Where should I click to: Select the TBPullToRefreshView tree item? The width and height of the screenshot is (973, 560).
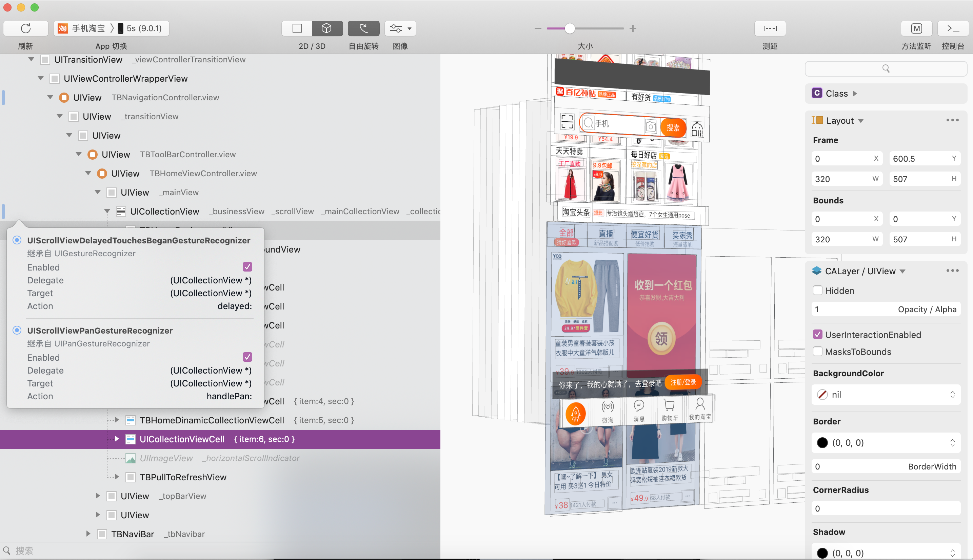tap(183, 477)
